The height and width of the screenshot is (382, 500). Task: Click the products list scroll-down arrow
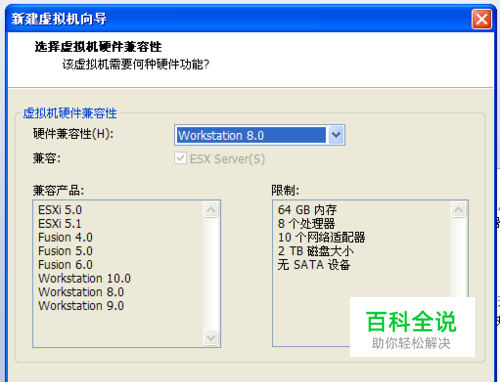click(x=211, y=337)
